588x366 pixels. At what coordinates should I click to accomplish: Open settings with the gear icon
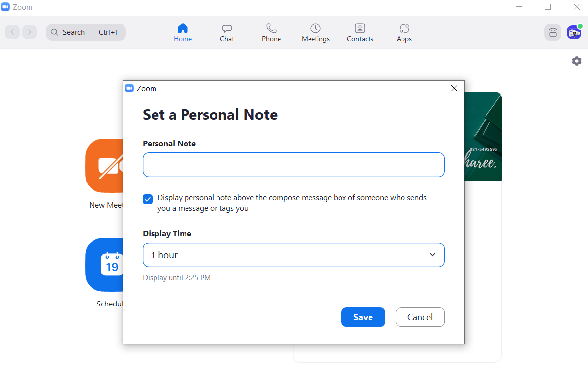click(576, 61)
